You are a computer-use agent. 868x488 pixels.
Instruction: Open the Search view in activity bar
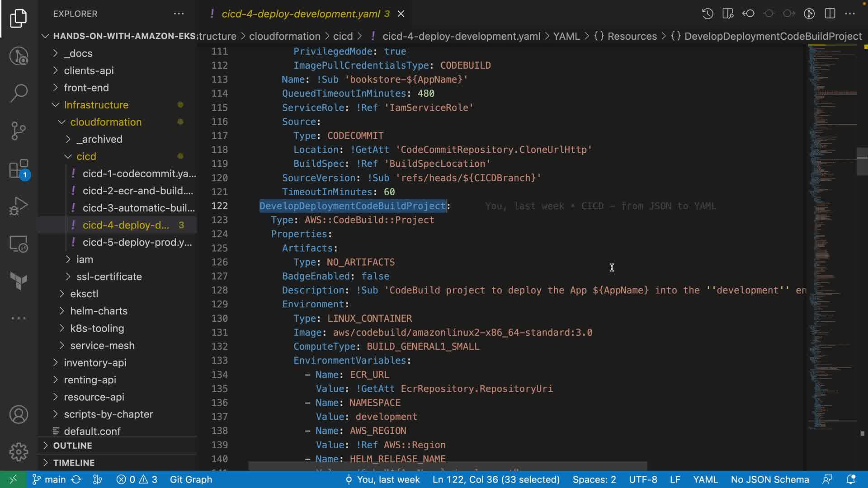click(x=19, y=93)
